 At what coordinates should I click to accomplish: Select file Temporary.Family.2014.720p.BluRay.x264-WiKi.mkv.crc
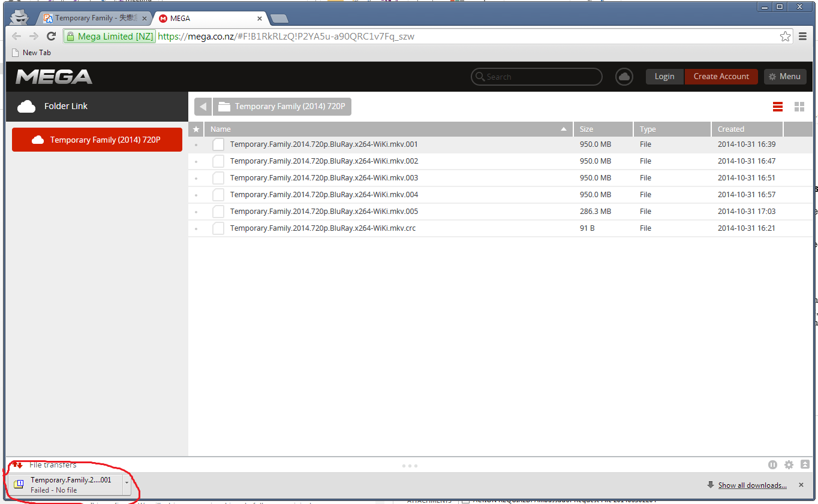click(323, 228)
